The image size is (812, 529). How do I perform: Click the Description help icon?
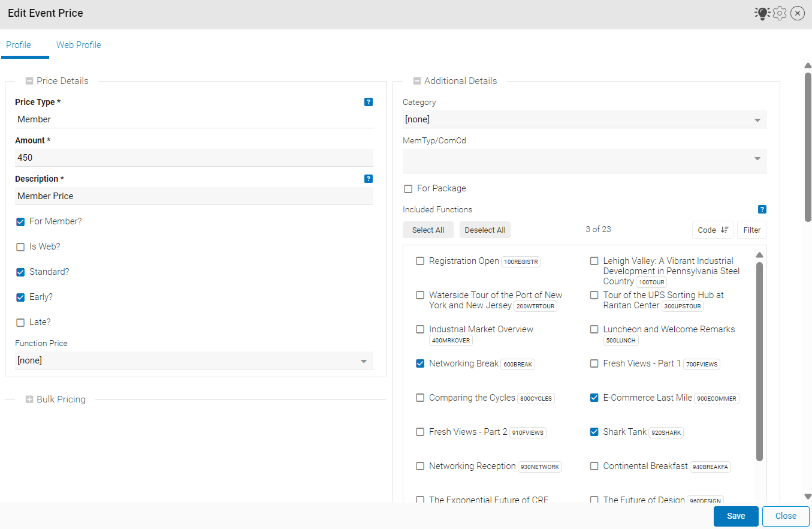(x=369, y=179)
